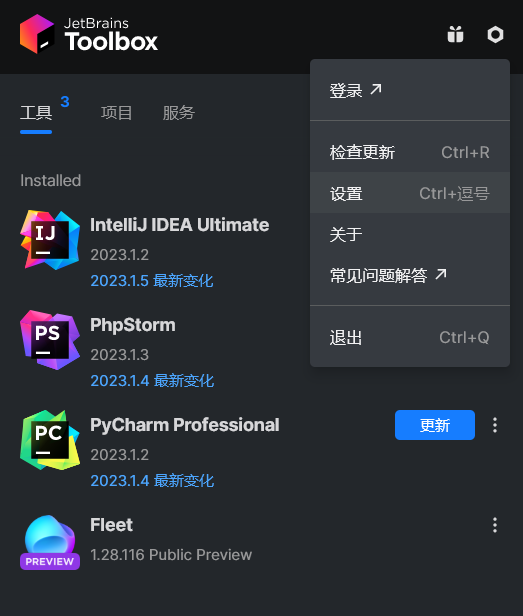Screen dimensions: 523x616
Task: Click the blue update count badge 3
Action: point(65,102)
